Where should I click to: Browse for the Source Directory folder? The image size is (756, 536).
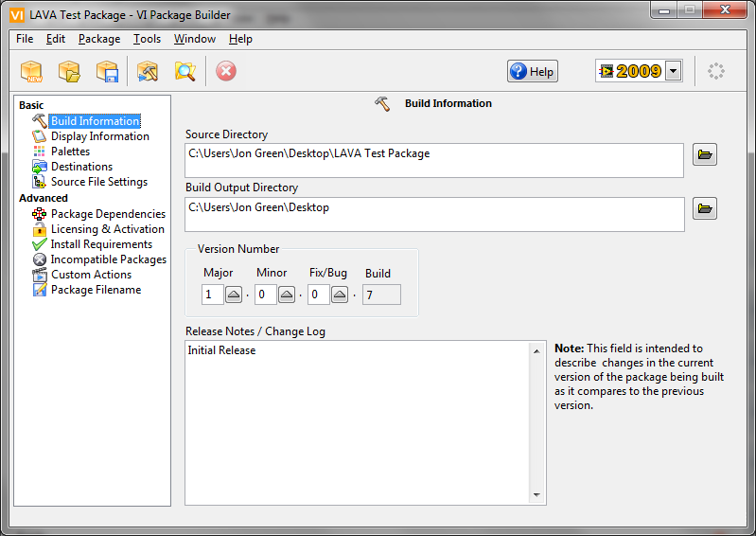705,155
